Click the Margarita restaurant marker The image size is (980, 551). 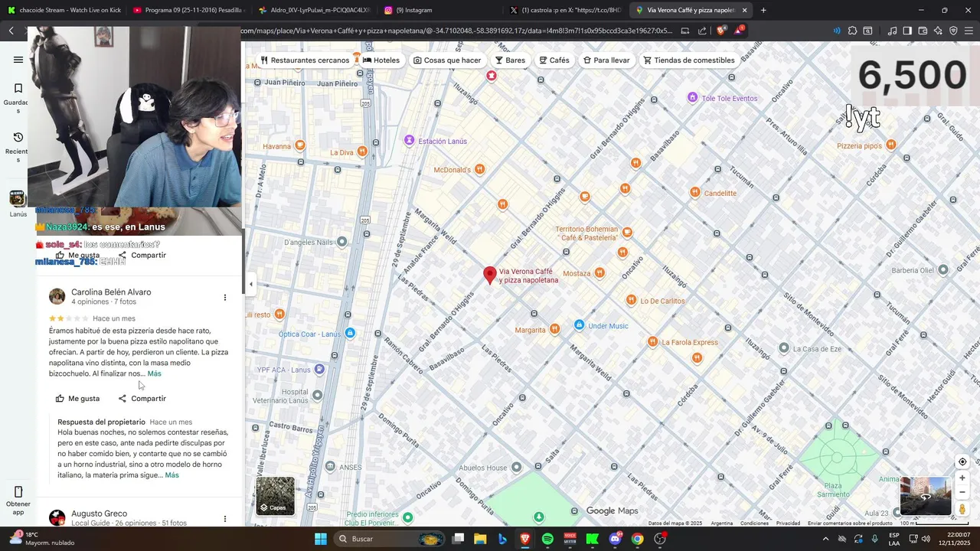point(555,329)
